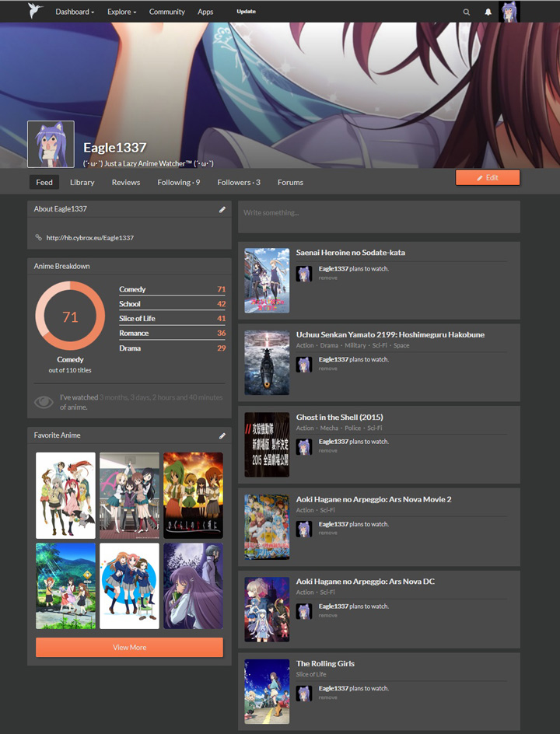The width and height of the screenshot is (560, 734).
Task: Click the View More favorites button
Action: (129, 648)
